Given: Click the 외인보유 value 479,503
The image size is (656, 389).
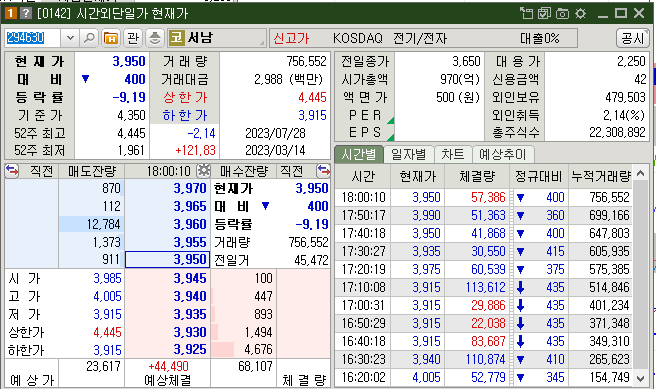Looking at the screenshot, I should (625, 97).
